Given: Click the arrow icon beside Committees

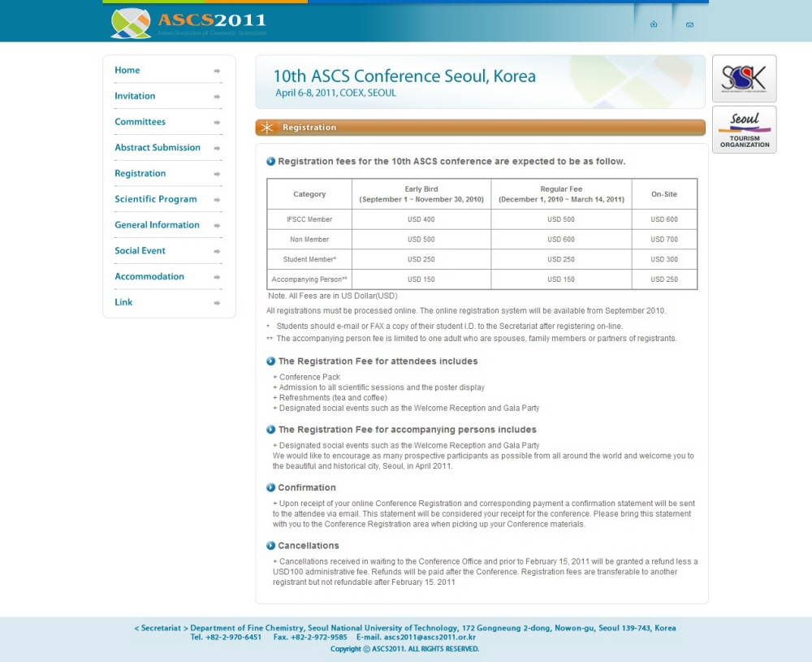Looking at the screenshot, I should tap(217, 123).
